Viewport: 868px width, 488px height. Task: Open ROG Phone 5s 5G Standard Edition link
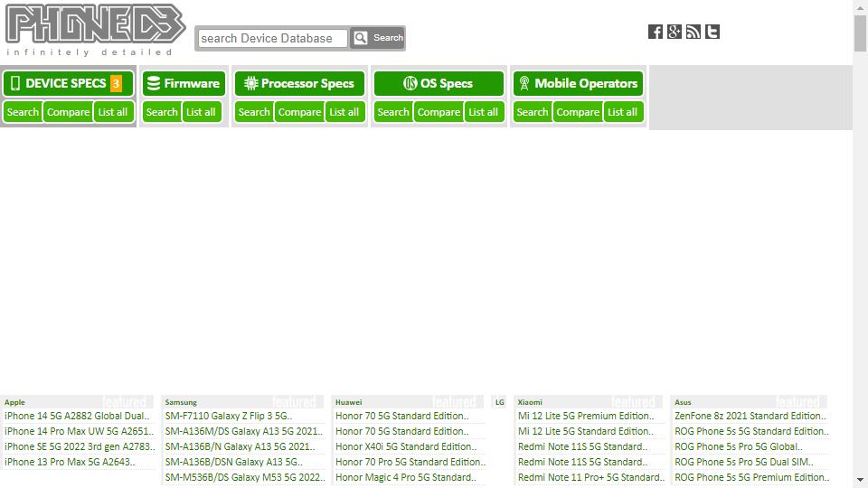751,432
